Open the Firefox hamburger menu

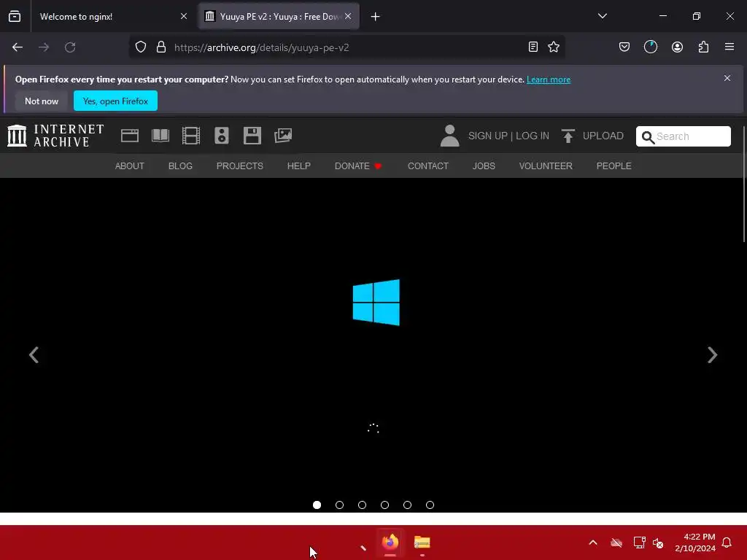[729, 47]
